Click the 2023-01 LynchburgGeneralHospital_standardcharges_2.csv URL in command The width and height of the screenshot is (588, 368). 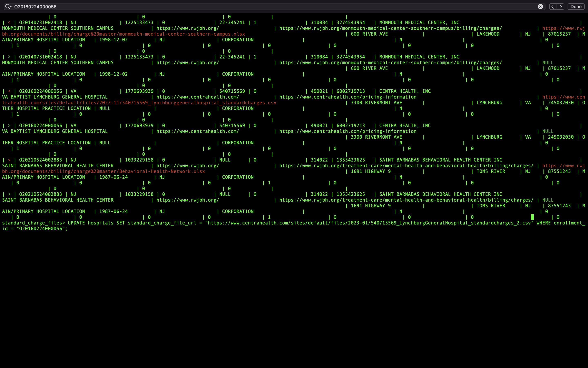point(369,223)
